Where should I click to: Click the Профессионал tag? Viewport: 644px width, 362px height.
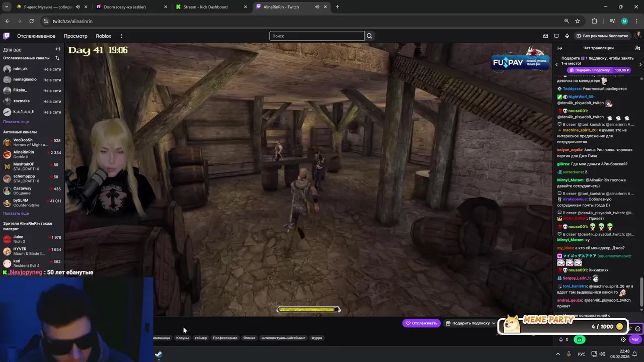click(225, 338)
